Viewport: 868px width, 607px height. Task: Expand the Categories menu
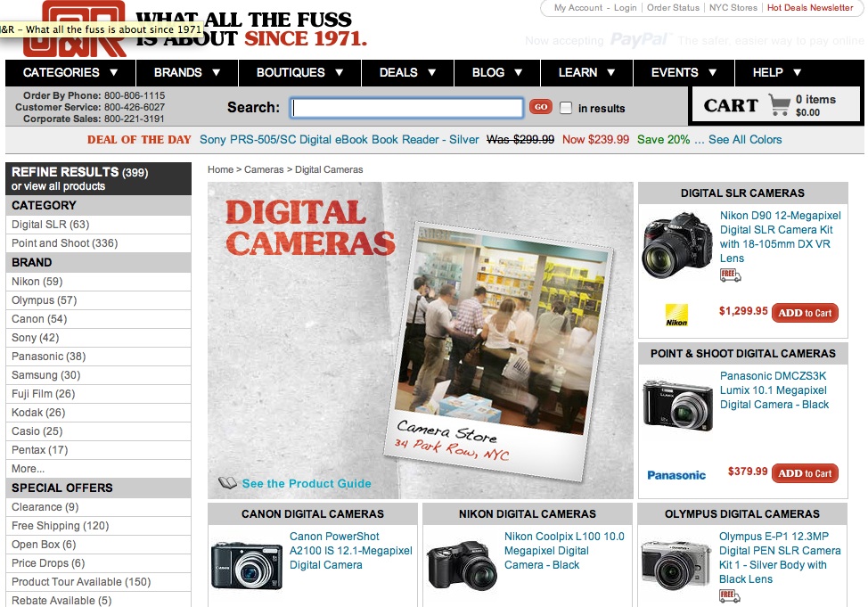click(70, 72)
